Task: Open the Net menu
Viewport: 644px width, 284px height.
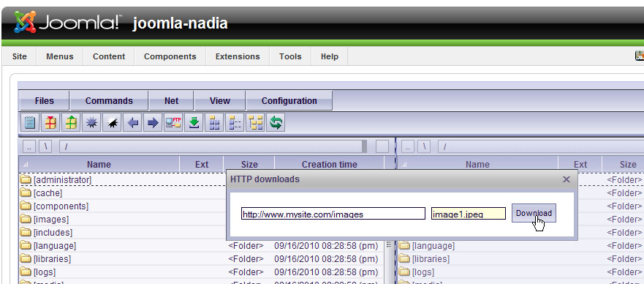Action: click(171, 101)
